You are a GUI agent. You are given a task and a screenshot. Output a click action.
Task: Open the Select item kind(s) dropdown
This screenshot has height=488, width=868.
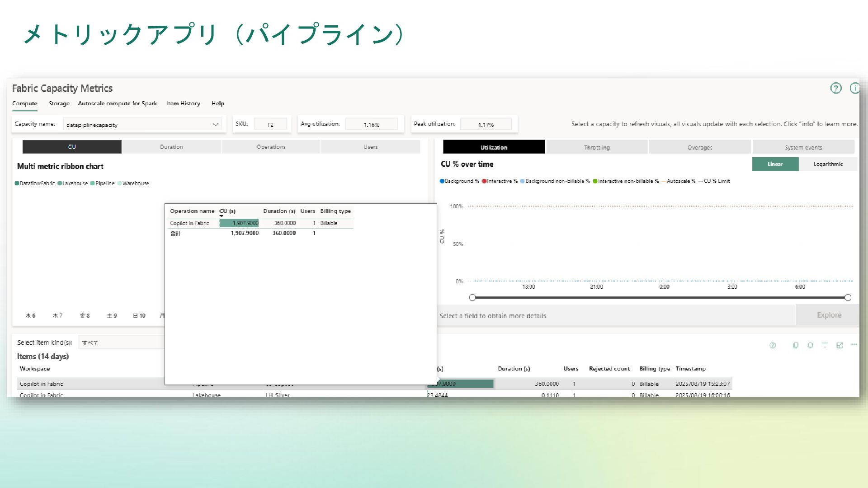click(122, 343)
